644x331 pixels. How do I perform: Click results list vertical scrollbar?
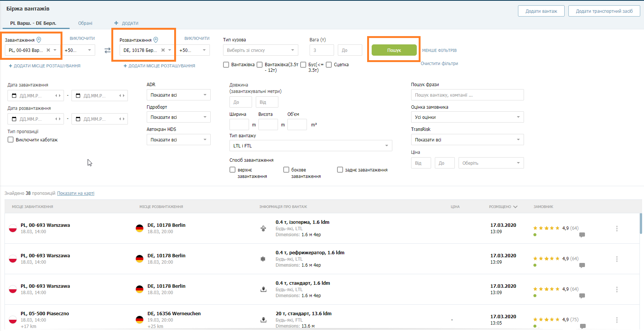coord(641,224)
